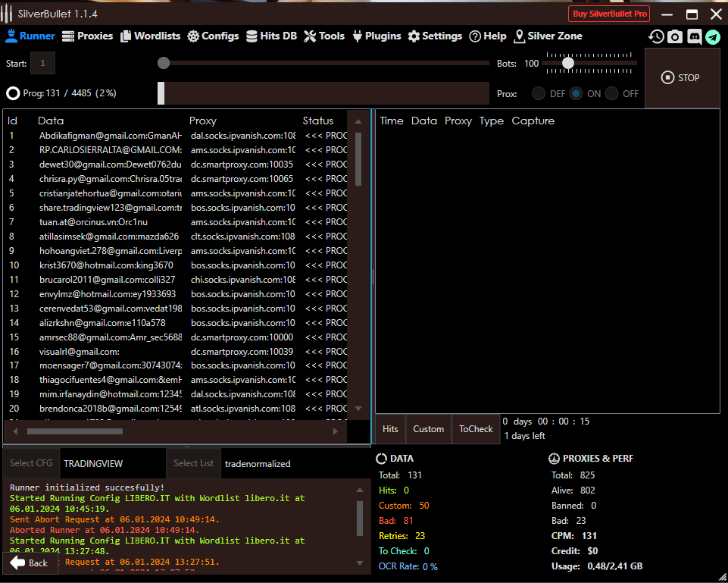Click the TRADINGVIEW config name
The width and height of the screenshot is (728, 583).
pos(93,464)
